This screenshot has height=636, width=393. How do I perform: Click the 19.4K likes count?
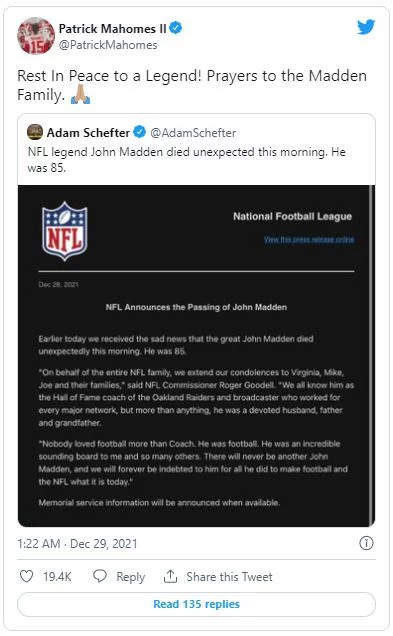57,576
